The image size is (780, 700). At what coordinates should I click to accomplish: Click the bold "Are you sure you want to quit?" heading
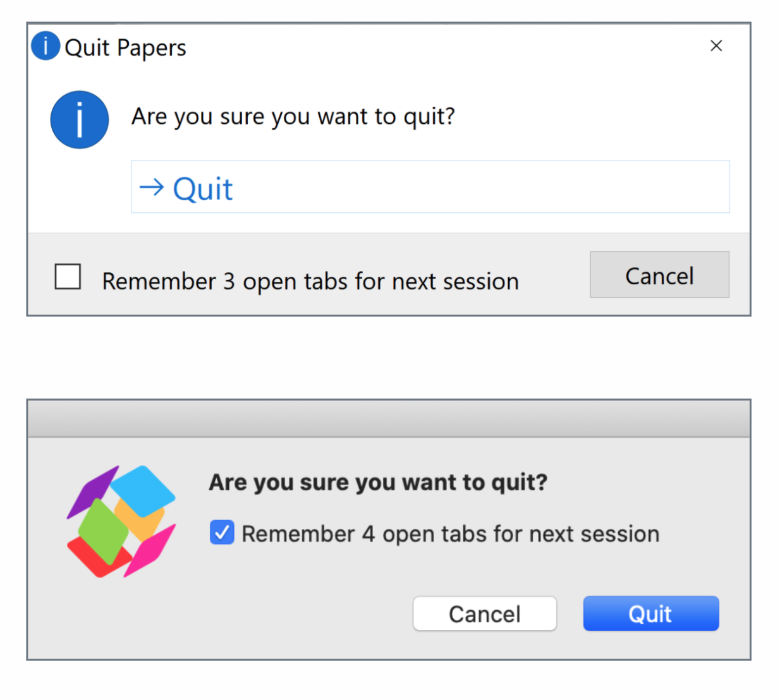click(378, 482)
